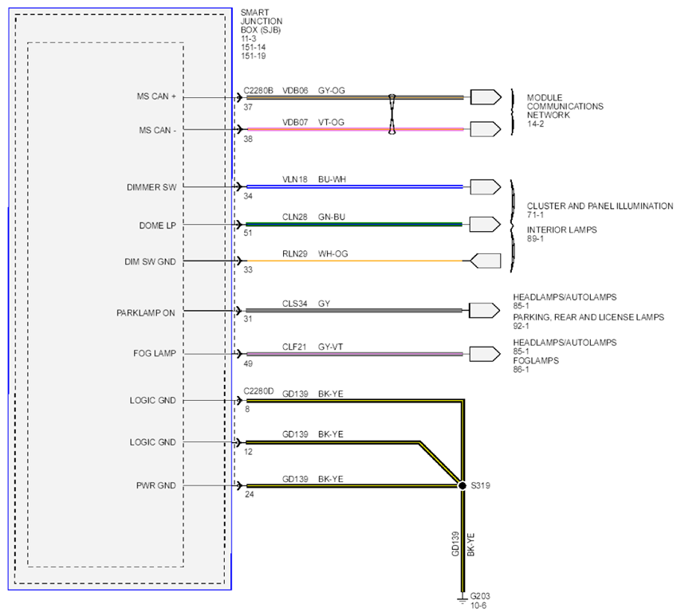Click the off-page arrow on wire CLS34
681x616 pixels.
[x=485, y=310]
